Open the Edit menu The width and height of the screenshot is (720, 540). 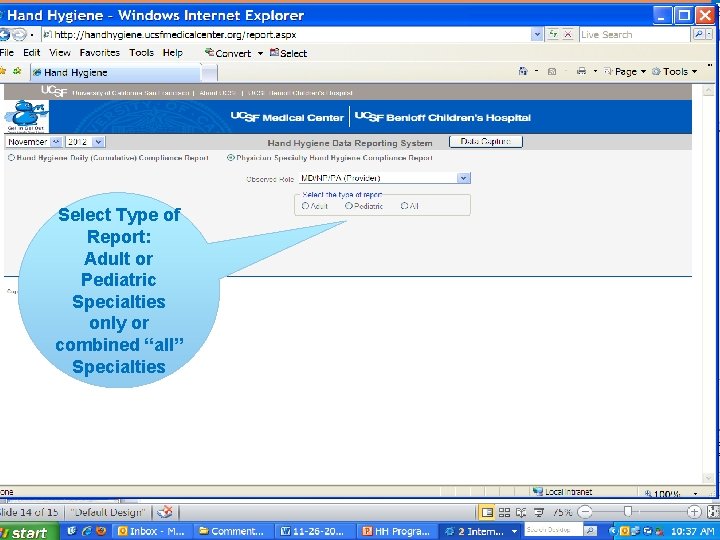(x=32, y=53)
